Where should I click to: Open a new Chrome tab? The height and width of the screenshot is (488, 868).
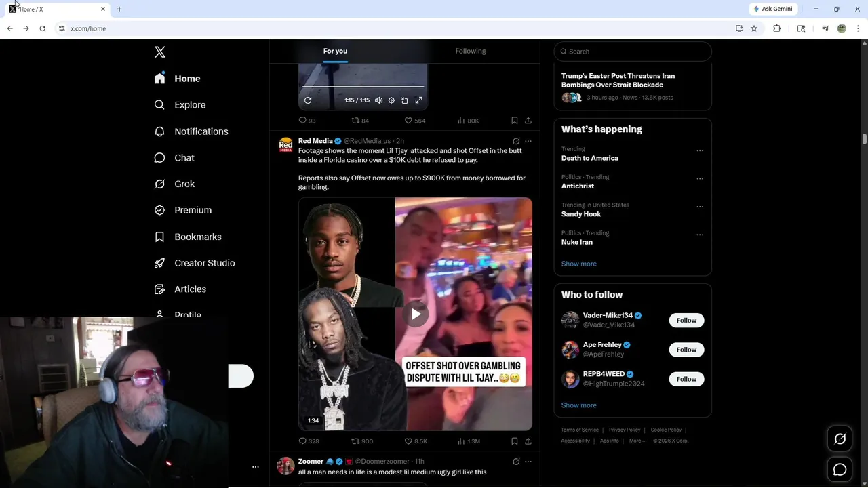click(x=119, y=9)
